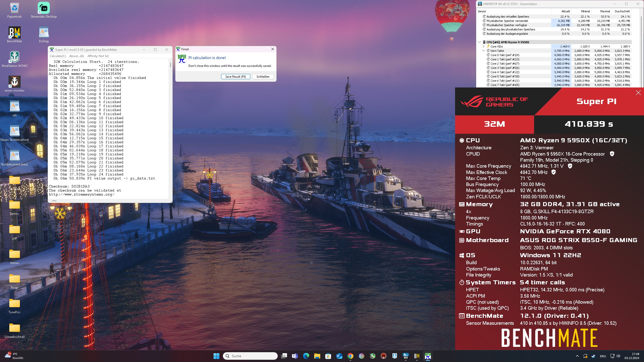Open the spk document icon
The width and height of the screenshot is (644, 362).
click(14, 109)
